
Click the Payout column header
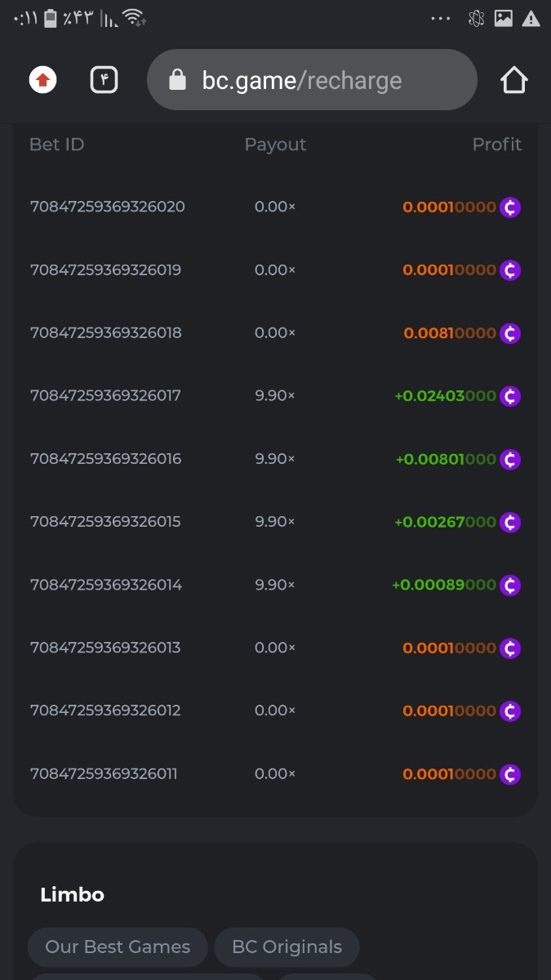(275, 145)
